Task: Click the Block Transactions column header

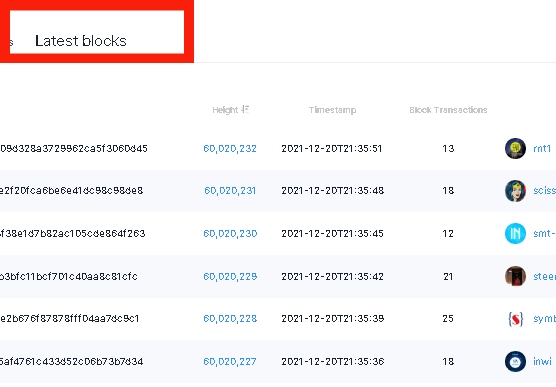Action: point(448,110)
